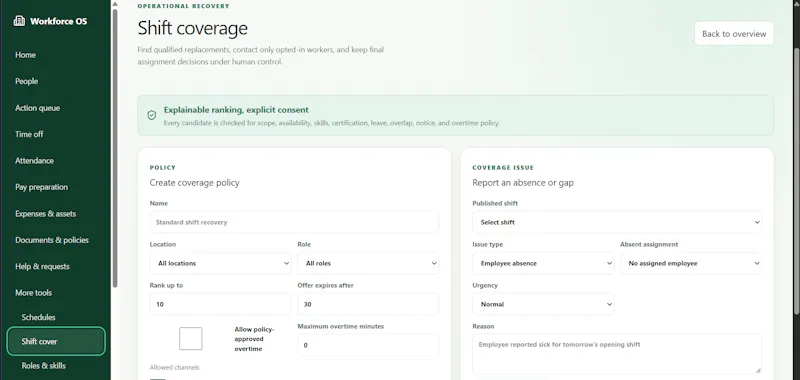The width and height of the screenshot is (800, 380).
Task: Open the Issue type dropdown
Action: tap(543, 263)
